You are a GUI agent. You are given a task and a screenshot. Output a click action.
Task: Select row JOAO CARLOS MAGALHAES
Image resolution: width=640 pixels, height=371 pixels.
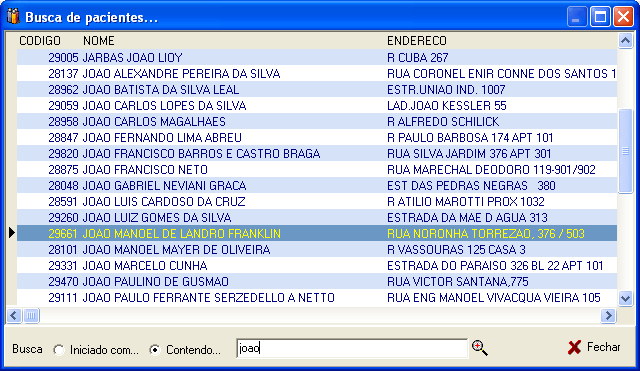317,122
